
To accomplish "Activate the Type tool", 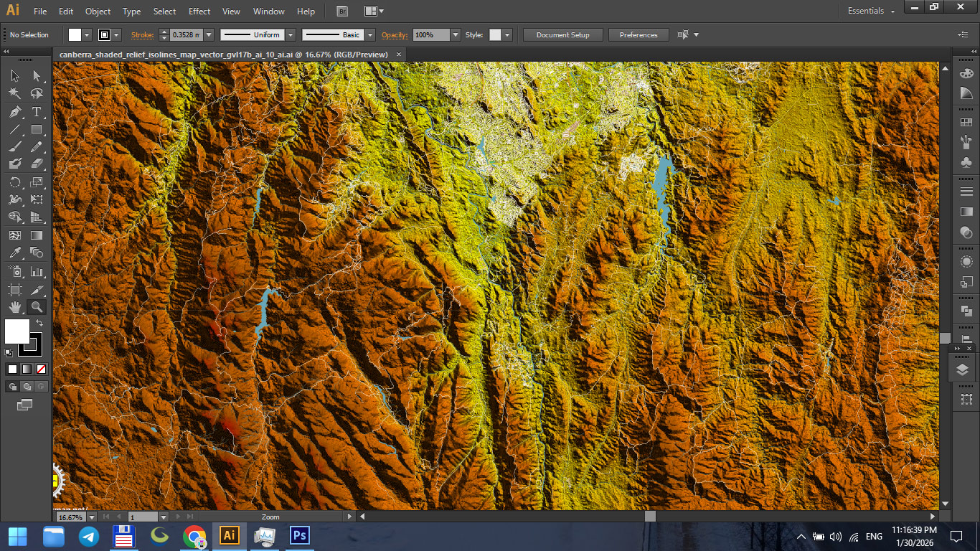I will pyautogui.click(x=36, y=112).
